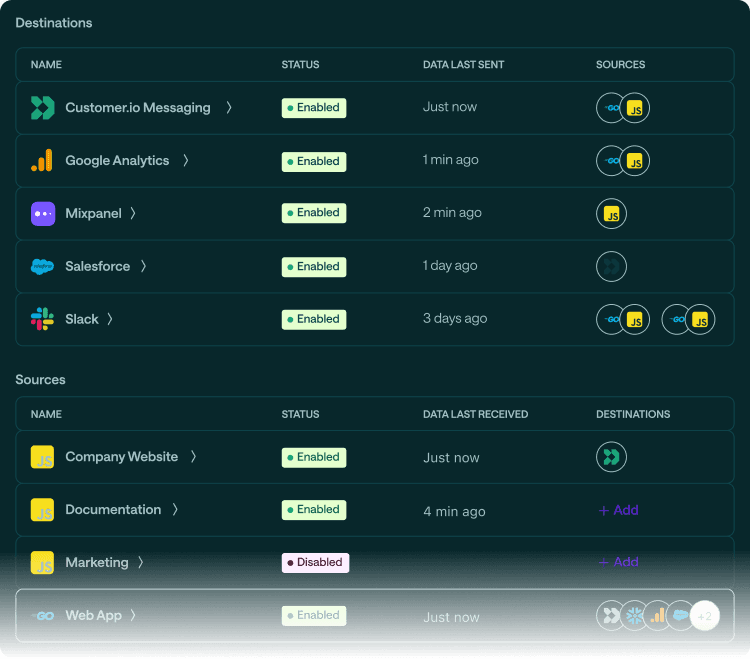Click the JS icon beside Company Website
This screenshot has width=750, height=659.
coord(42,457)
